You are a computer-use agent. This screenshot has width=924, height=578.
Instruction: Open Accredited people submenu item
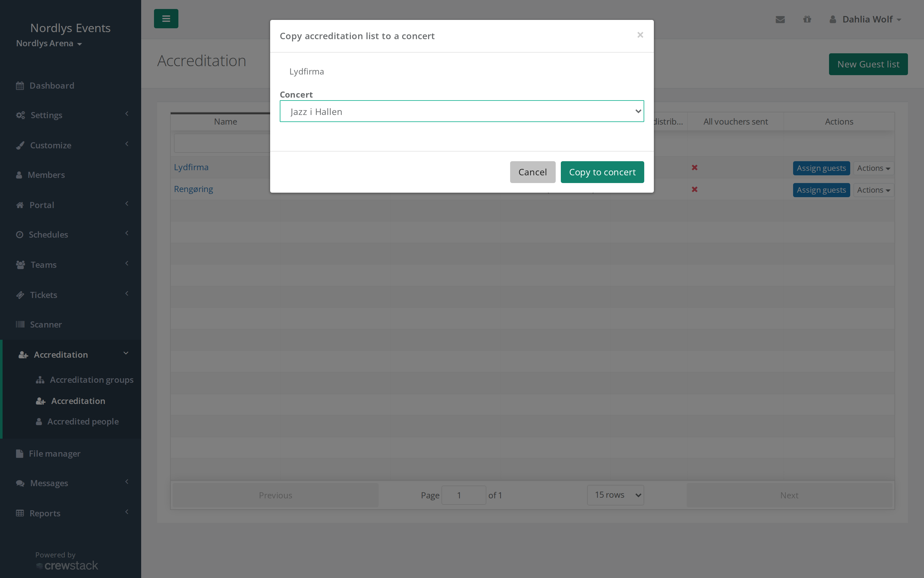pyautogui.click(x=77, y=422)
